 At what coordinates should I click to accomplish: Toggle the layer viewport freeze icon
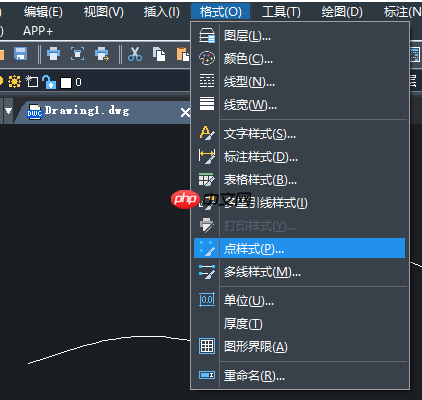point(32,82)
